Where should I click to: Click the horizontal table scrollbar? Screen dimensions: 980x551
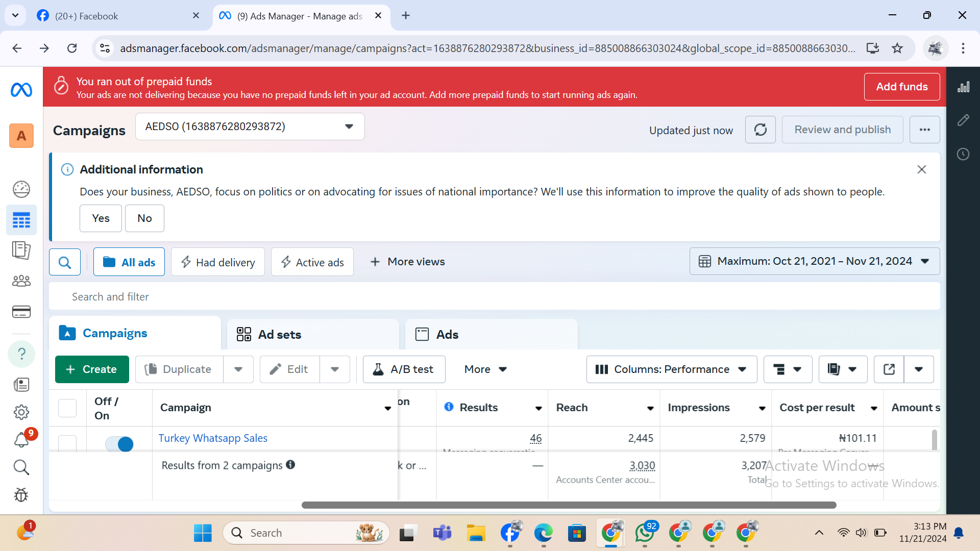[x=569, y=505]
